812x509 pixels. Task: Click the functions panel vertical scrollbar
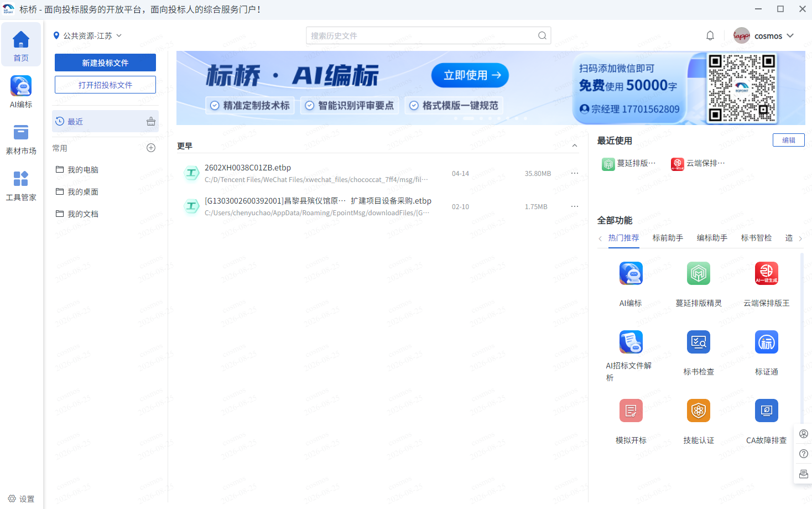802,337
